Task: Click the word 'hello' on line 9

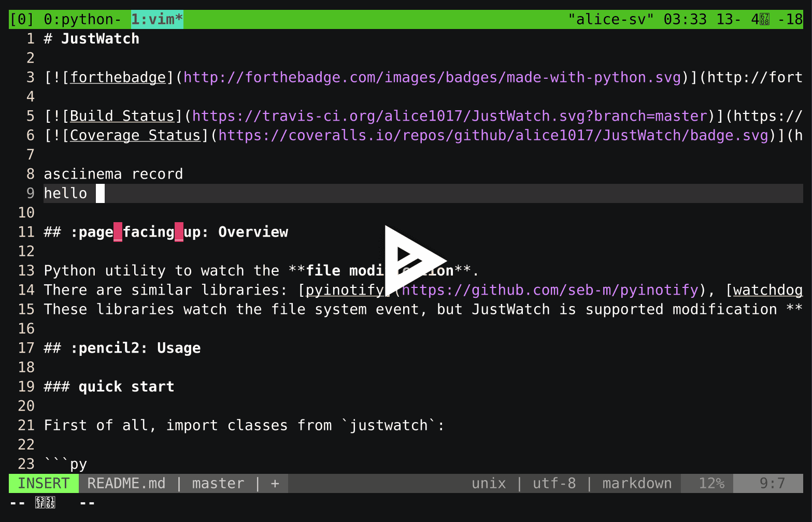Action: [66, 193]
